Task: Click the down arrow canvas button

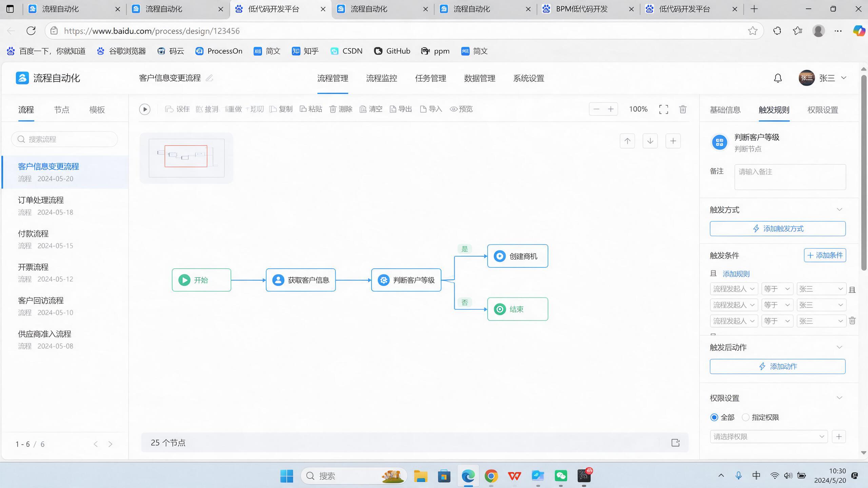Action: 650,141
